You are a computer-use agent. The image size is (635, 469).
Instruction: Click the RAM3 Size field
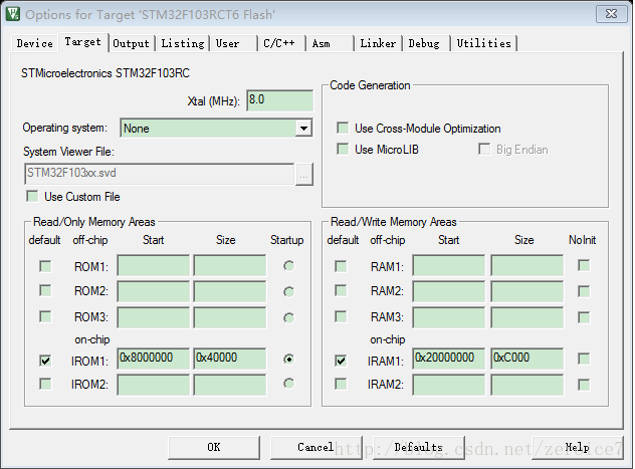(527, 317)
